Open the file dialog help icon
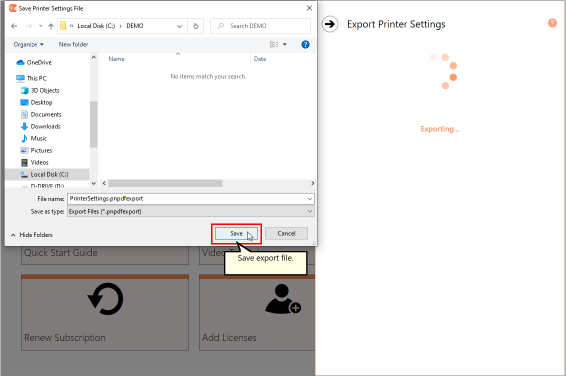Screen dimensions: 566x376 click(x=305, y=44)
